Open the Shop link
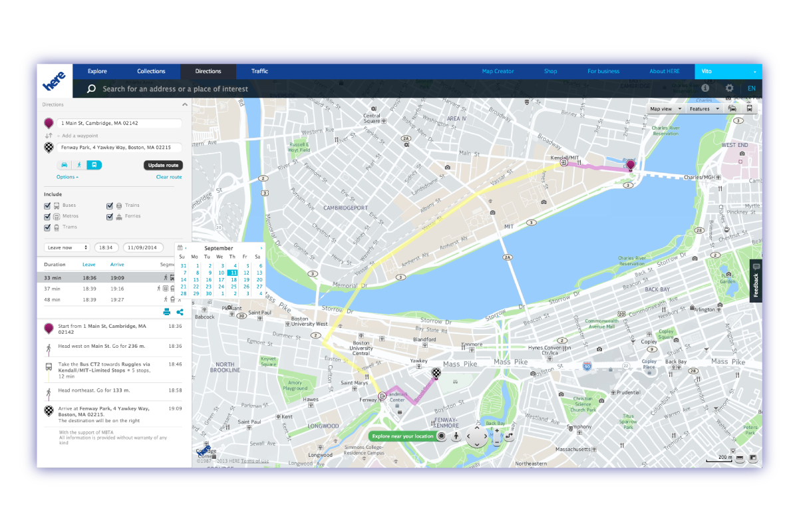 (x=550, y=71)
